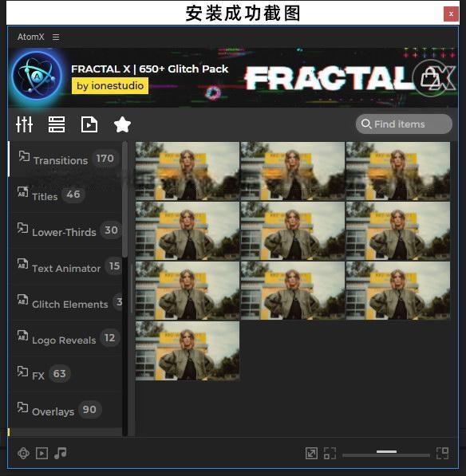The width and height of the screenshot is (466, 476).
Task: Click the 63 count badge on FX
Action: pos(60,374)
